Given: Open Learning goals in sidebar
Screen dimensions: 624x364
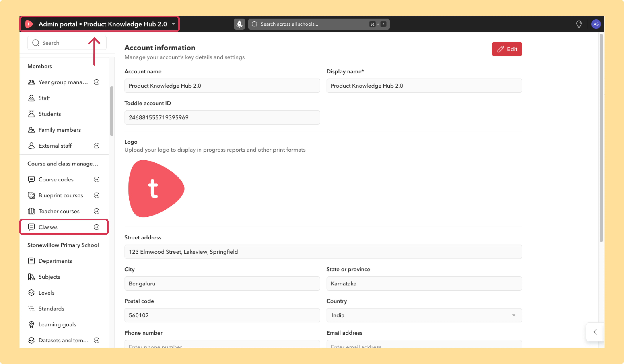Looking at the screenshot, I should (64, 324).
